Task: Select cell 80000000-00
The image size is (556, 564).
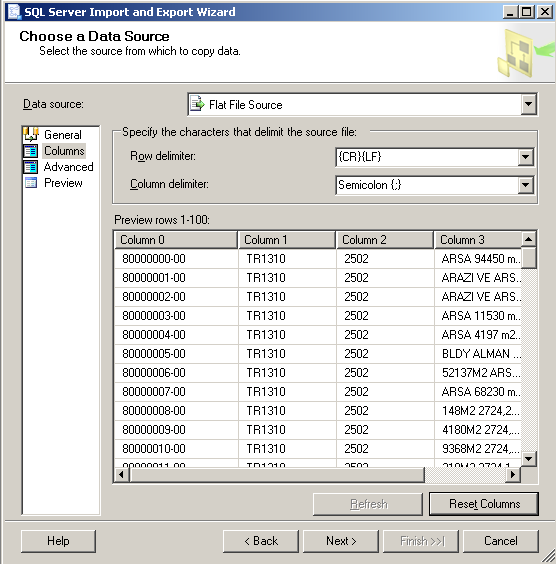Action: coord(176,259)
